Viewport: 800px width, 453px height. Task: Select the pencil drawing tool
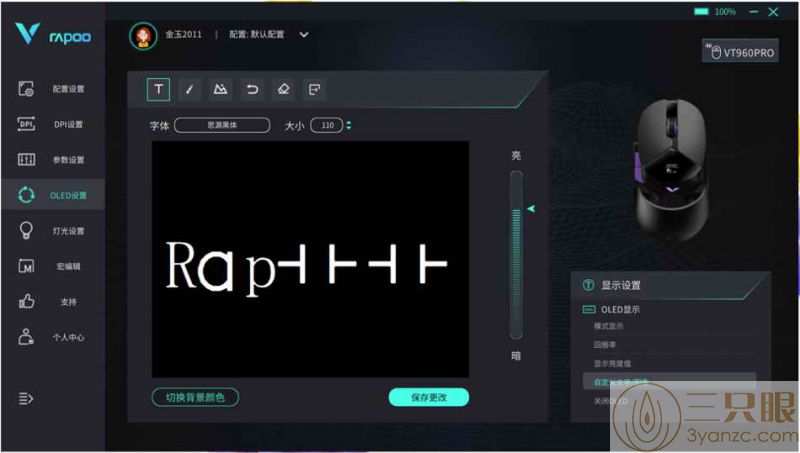coord(189,89)
